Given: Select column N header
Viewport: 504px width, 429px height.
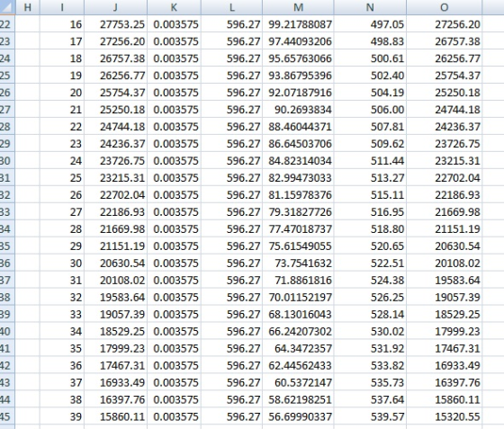Looking at the screenshot, I should point(370,7).
